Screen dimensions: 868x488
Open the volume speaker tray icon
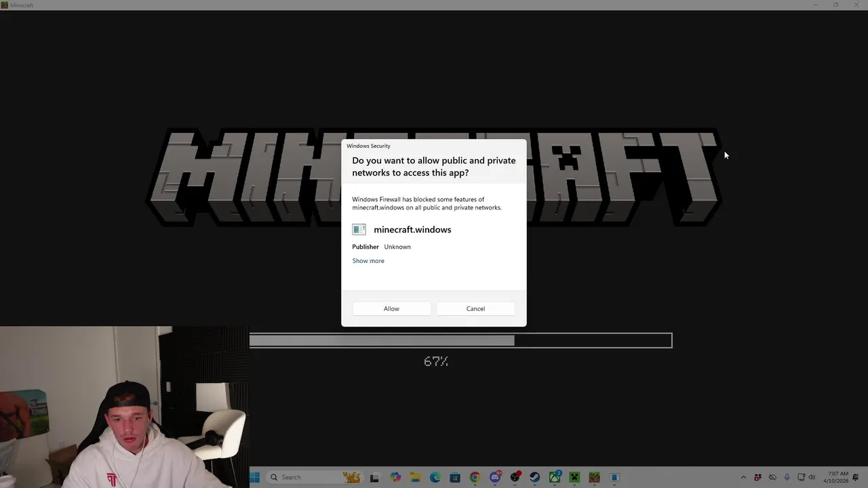[812, 477]
